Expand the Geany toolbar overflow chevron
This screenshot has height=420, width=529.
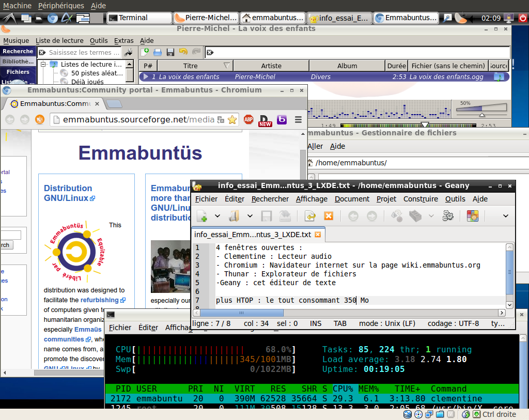point(505,216)
